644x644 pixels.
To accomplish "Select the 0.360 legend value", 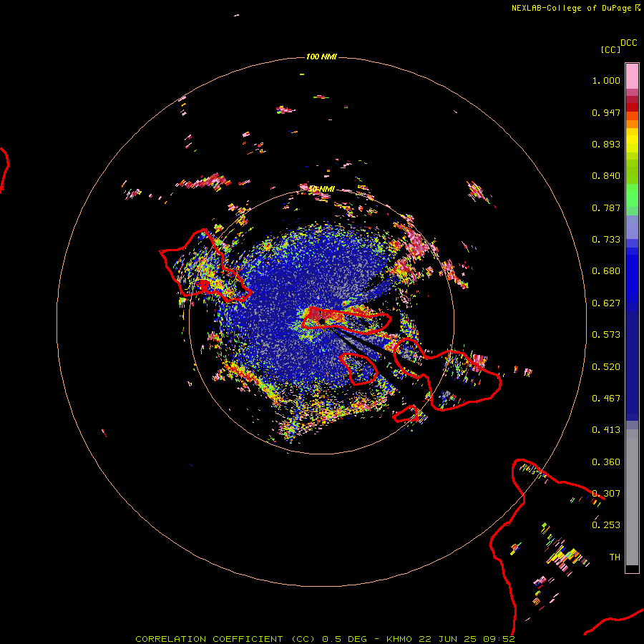I will (606, 462).
